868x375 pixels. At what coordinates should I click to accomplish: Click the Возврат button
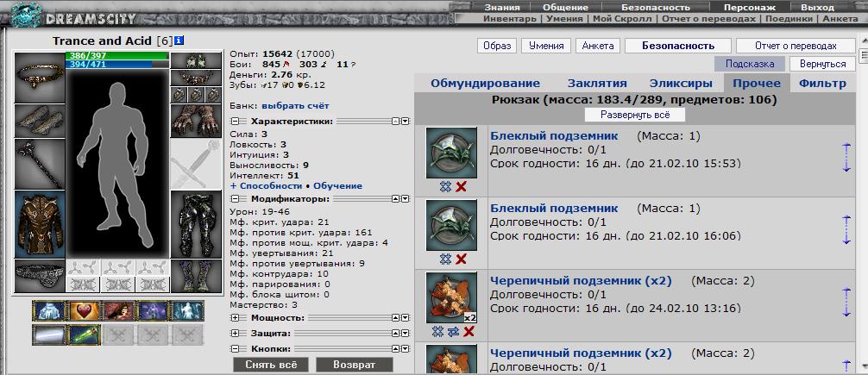(355, 365)
